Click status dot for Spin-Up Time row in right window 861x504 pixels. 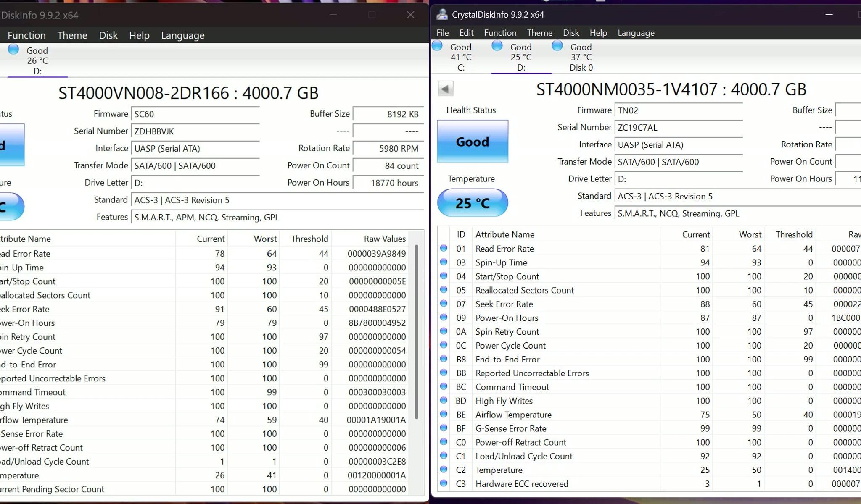[444, 262]
